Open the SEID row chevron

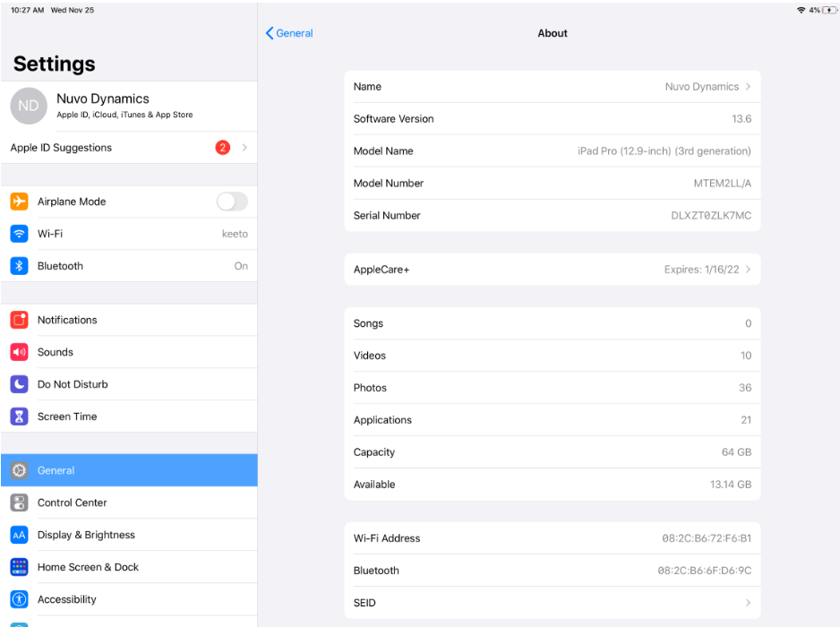tap(749, 603)
